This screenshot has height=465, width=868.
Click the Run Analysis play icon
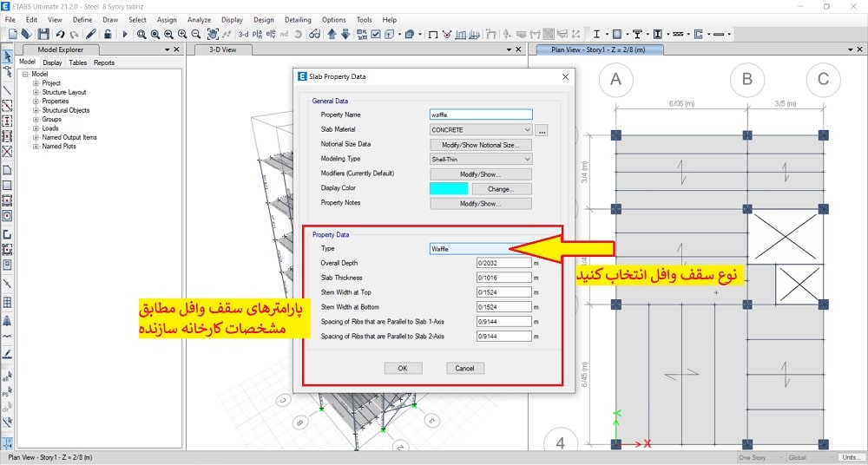pyautogui.click(x=125, y=34)
